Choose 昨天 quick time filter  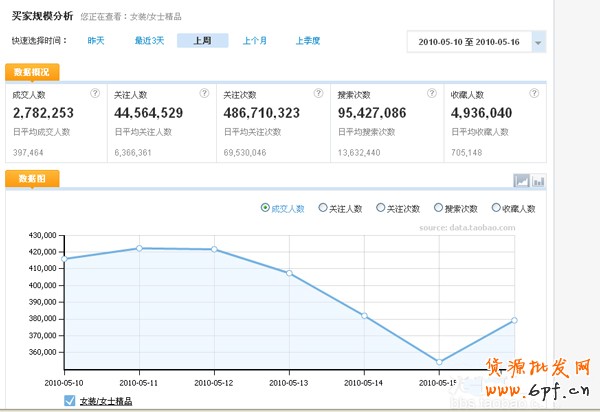[96, 41]
